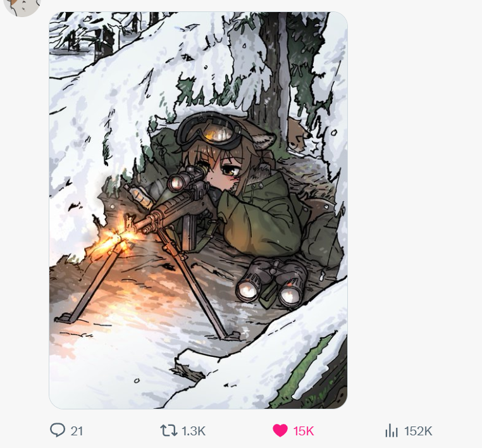Click the 21 replies count
The width and height of the screenshot is (482, 448).
[x=77, y=431]
